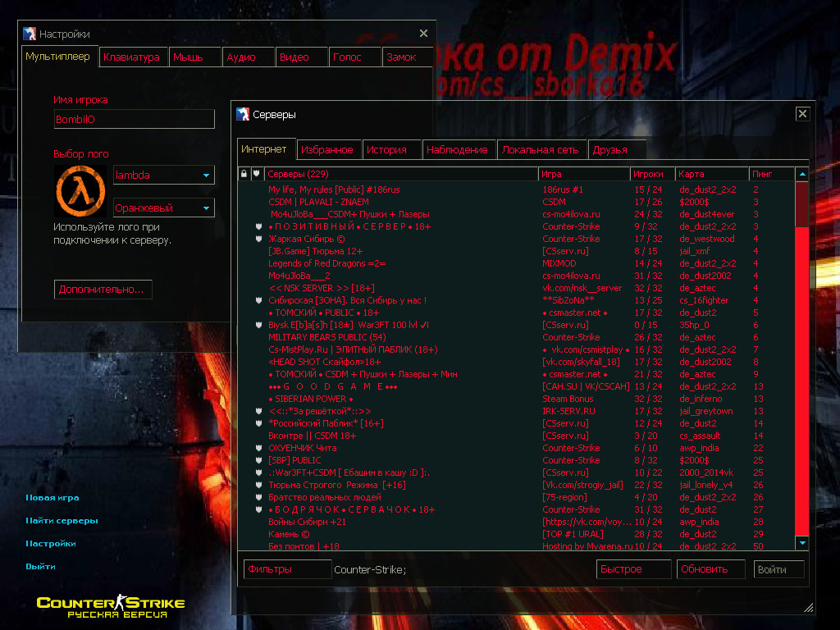Click the orange lambda logo preview
The image size is (840, 630).
click(81, 190)
